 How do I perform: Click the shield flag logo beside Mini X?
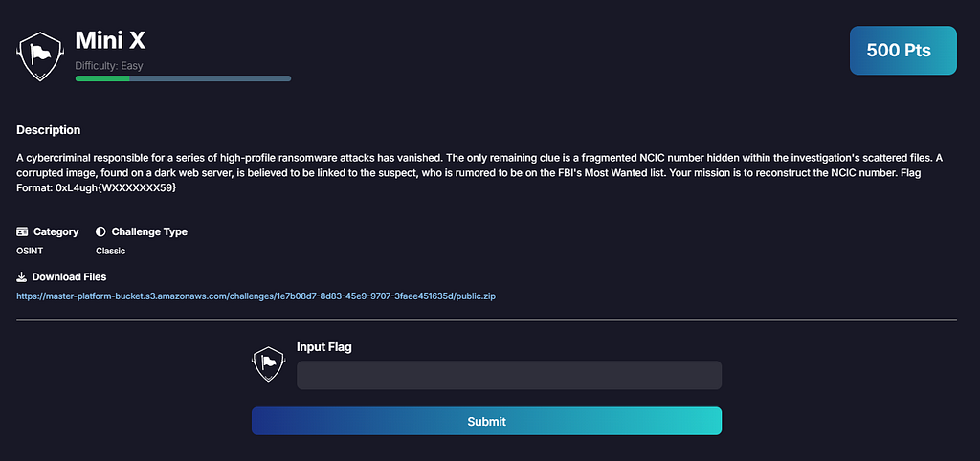pyautogui.click(x=40, y=56)
